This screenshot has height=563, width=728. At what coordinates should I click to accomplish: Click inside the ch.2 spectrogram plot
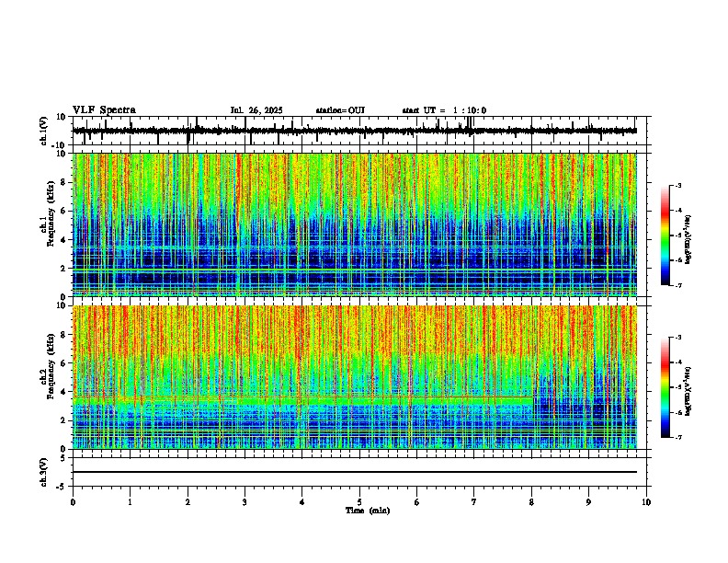point(354,377)
